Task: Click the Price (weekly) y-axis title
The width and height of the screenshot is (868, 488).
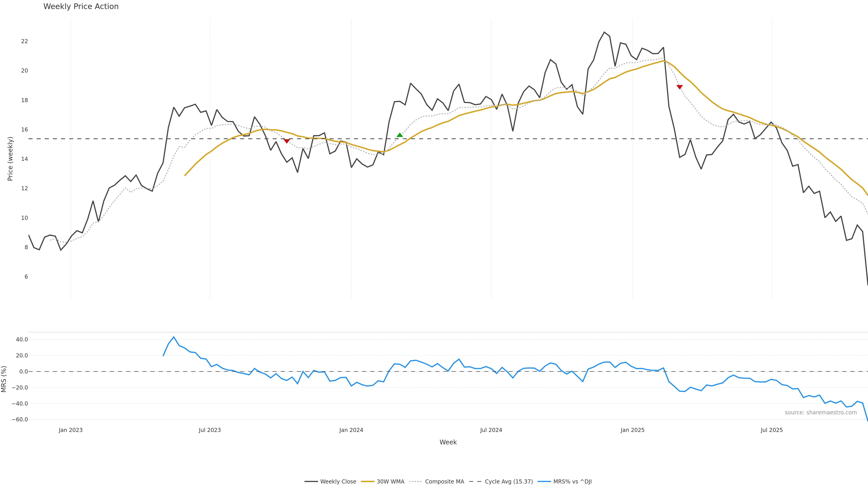Action: [10, 159]
